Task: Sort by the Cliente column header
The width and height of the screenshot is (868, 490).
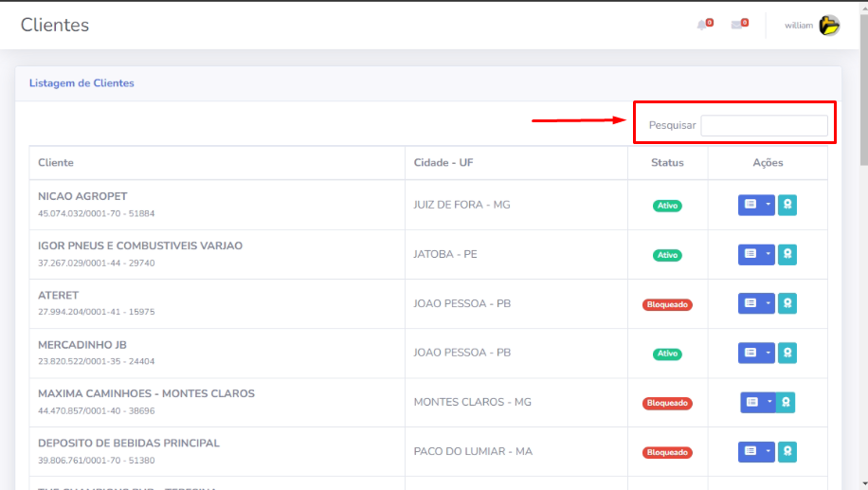Action: 56,163
